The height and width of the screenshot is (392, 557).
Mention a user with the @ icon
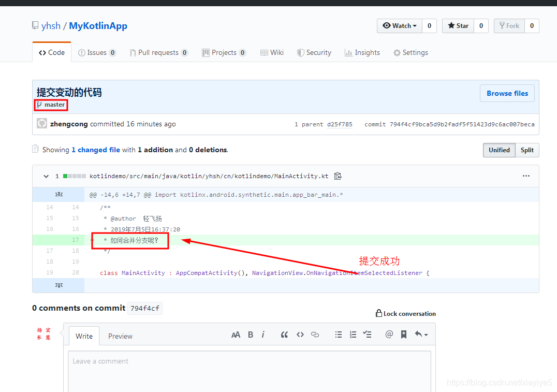[389, 335]
